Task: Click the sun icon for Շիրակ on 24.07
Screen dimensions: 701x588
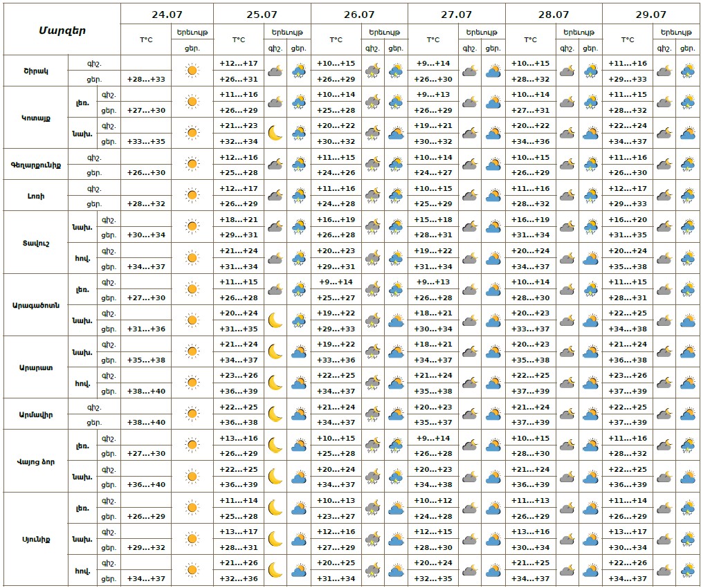Action: pyautogui.click(x=192, y=71)
